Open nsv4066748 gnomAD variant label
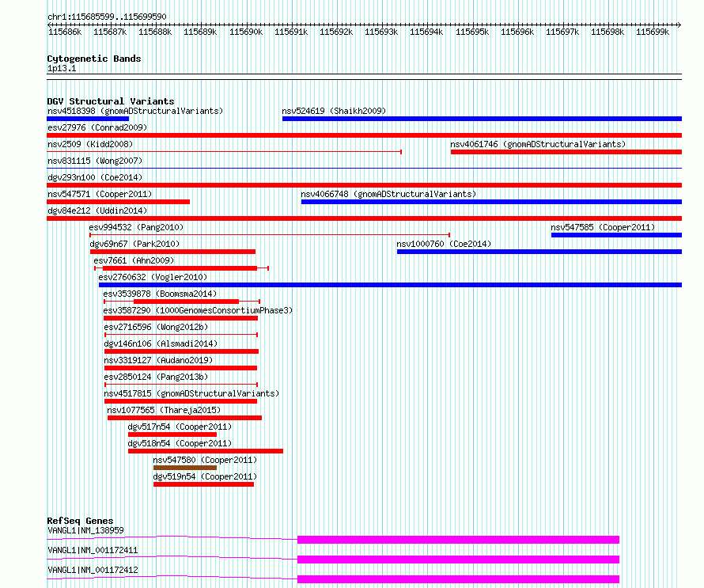The width and height of the screenshot is (704, 588). pyautogui.click(x=388, y=194)
